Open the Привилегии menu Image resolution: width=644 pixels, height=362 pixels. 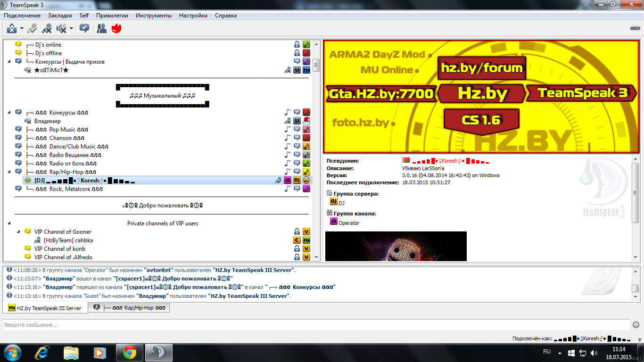tap(112, 16)
